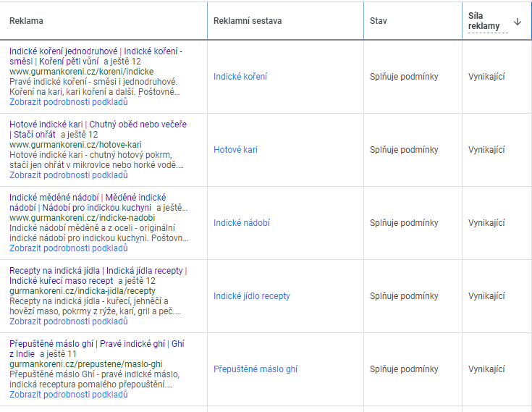The height and width of the screenshot is (412, 532).
Task: Open the Přepuštěné máslo ghí ad group
Action: (x=255, y=369)
